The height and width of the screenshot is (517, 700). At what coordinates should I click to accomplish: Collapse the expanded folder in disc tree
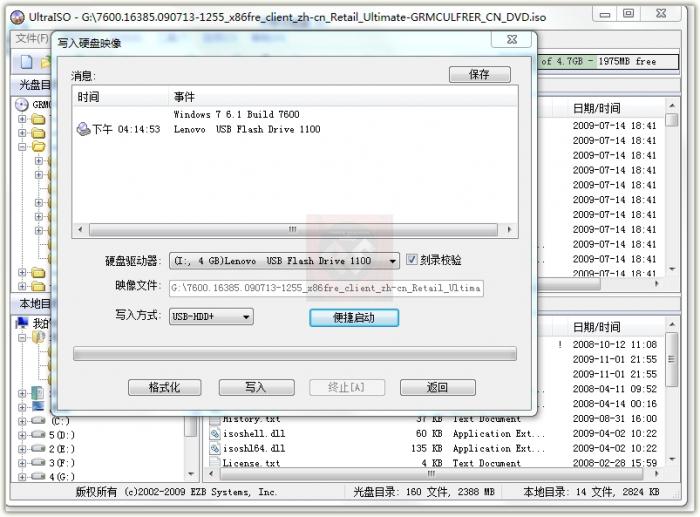tap(22, 146)
